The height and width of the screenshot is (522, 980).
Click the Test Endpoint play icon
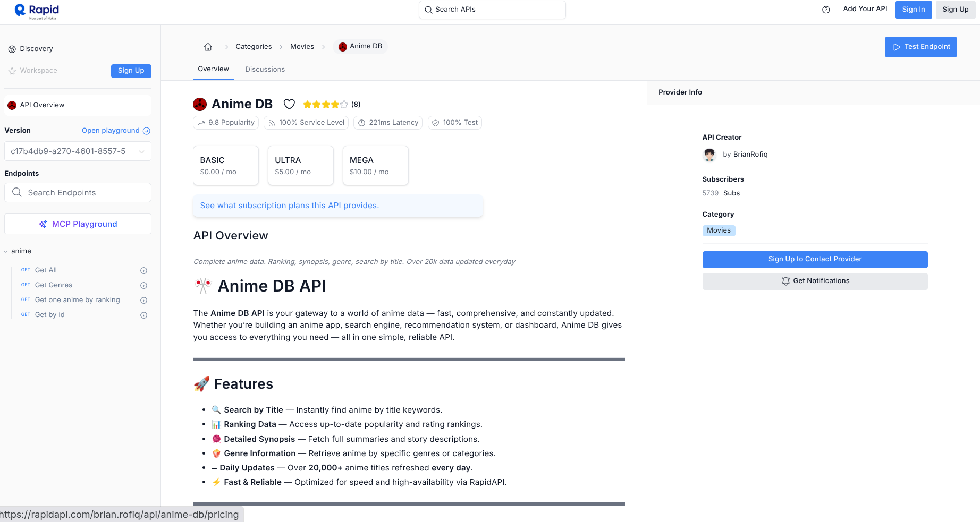pyautogui.click(x=897, y=47)
